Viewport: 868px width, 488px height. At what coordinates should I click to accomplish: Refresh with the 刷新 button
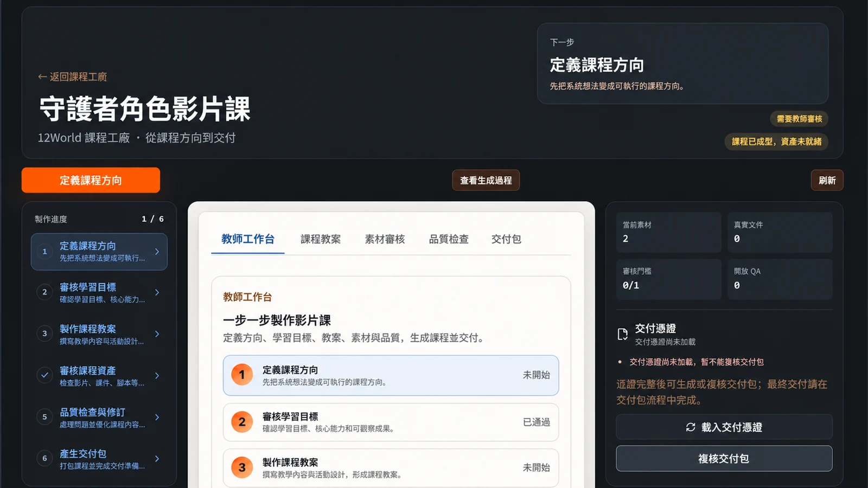click(827, 181)
